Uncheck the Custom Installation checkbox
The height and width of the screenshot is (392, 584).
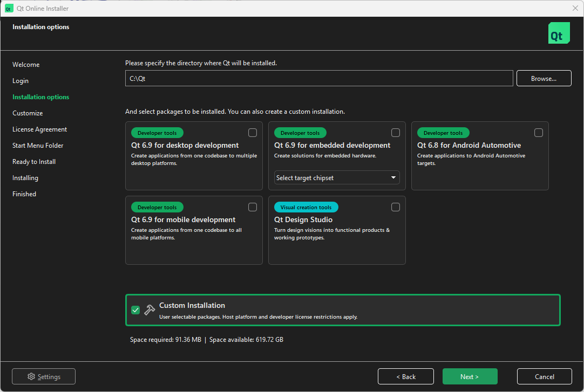click(x=135, y=310)
